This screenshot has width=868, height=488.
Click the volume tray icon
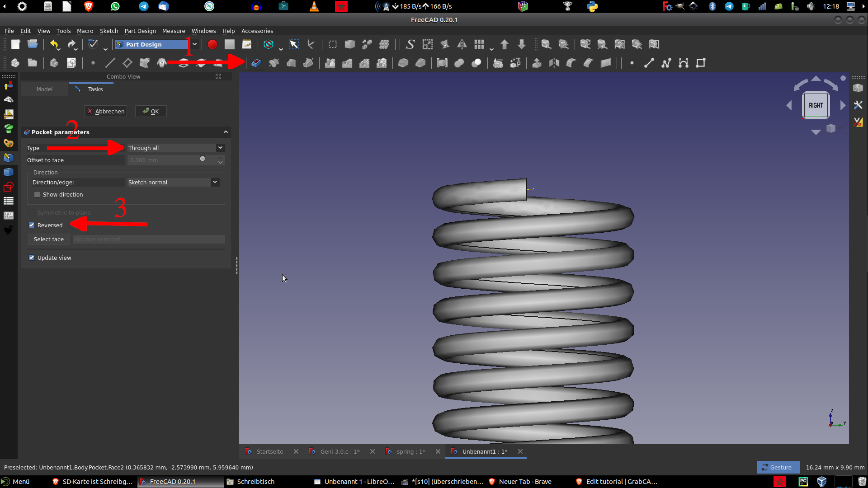[811, 6]
